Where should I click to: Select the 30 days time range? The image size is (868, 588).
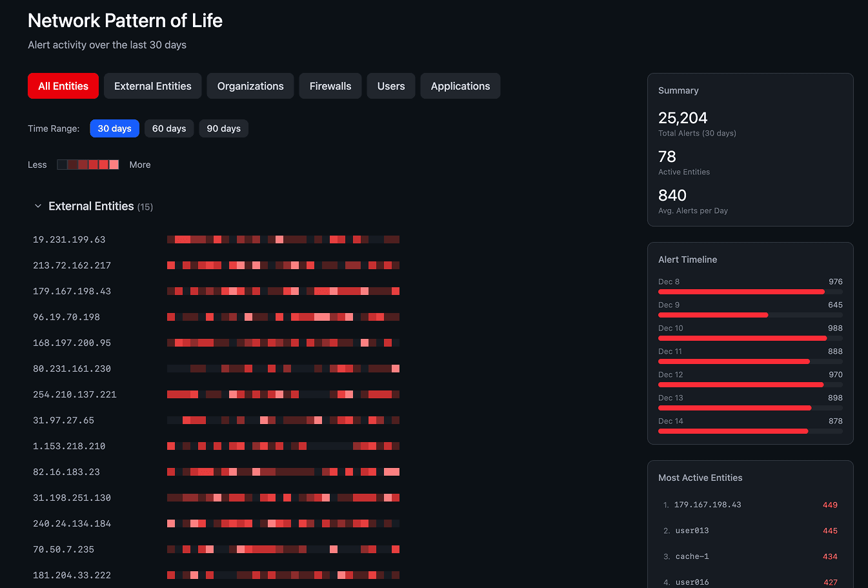click(114, 128)
